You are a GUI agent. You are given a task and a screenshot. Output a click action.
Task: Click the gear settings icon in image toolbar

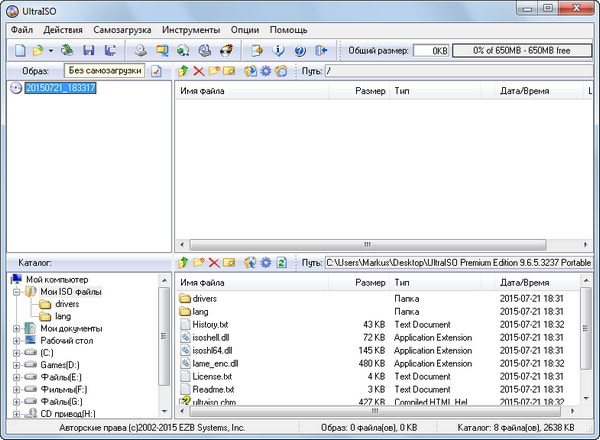pos(265,71)
